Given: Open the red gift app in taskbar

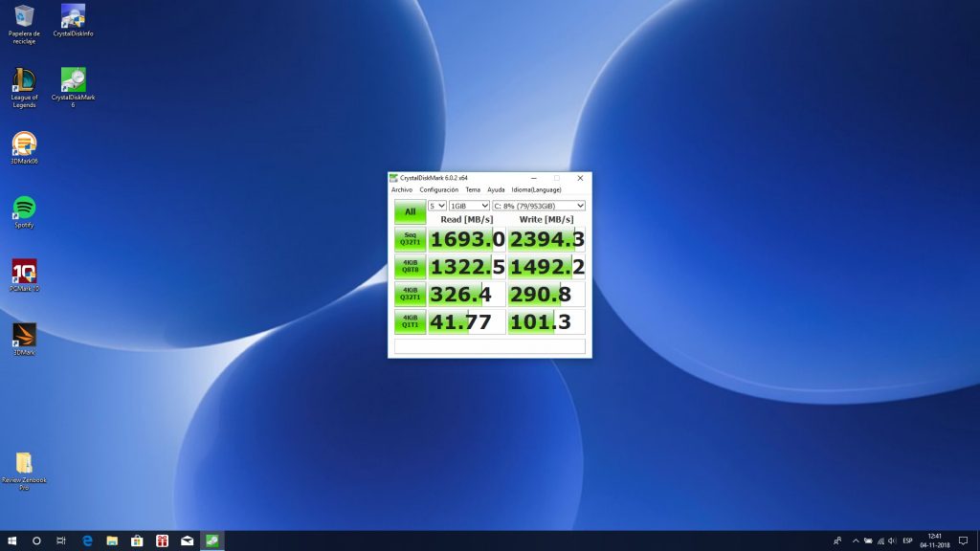Looking at the screenshot, I should pyautogui.click(x=162, y=540).
